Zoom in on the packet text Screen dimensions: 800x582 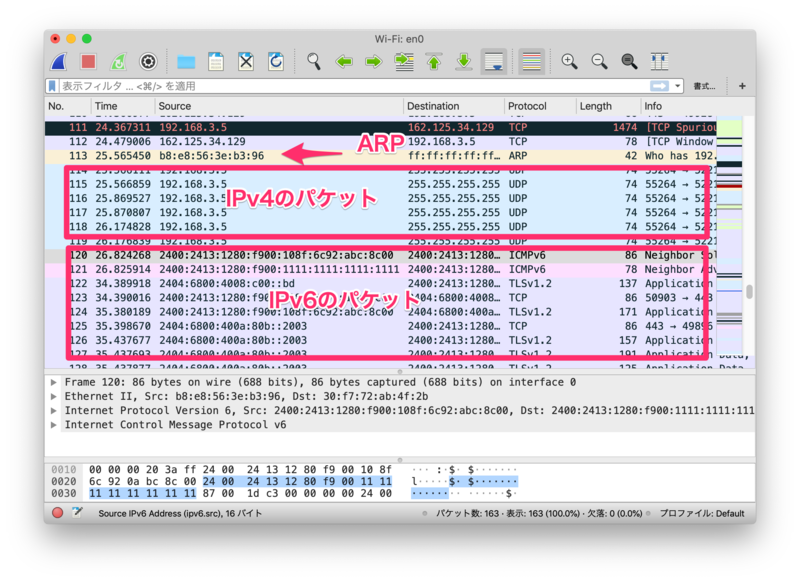[x=569, y=62]
